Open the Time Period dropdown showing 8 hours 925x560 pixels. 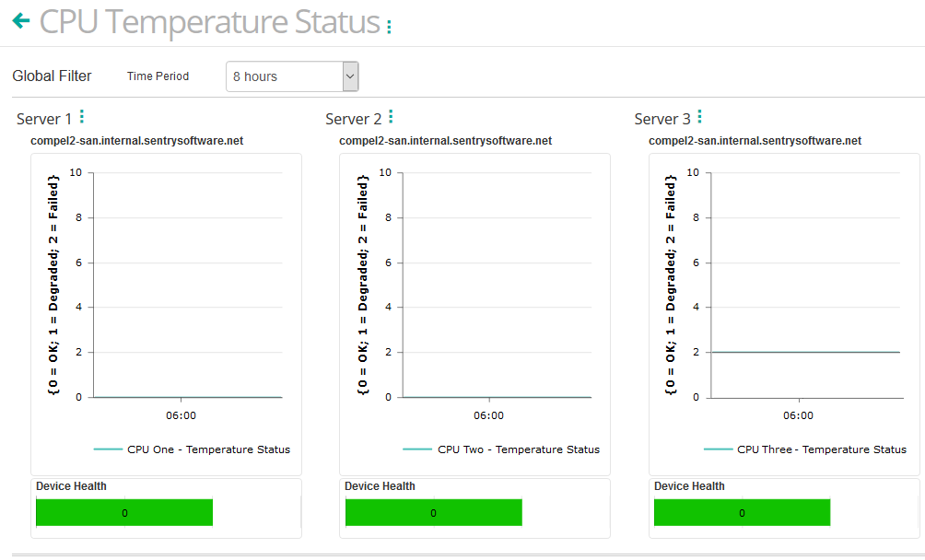pos(286,76)
